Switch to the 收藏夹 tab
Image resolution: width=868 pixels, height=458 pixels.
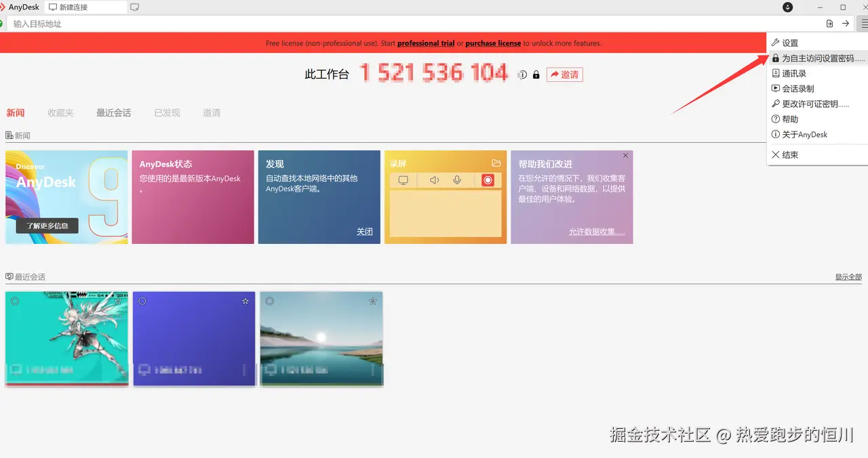[x=60, y=112]
